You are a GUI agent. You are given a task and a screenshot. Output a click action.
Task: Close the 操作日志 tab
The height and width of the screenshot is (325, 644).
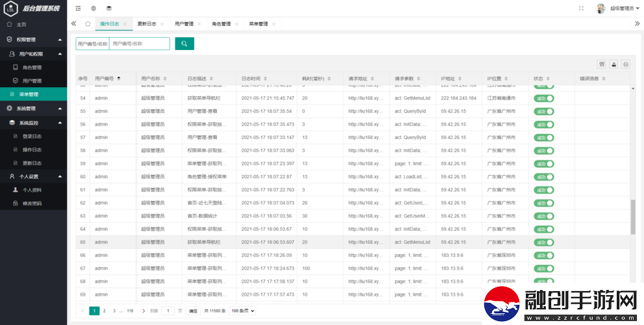coord(125,24)
